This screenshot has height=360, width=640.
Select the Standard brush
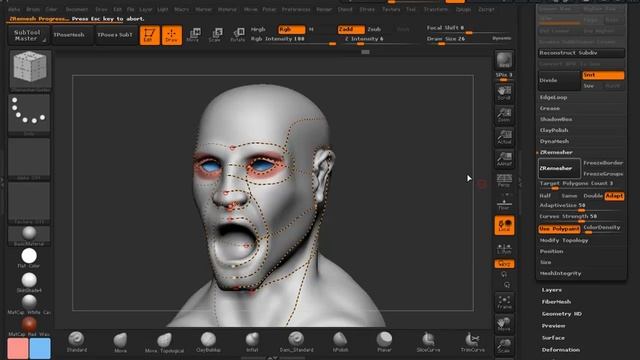pos(76,342)
